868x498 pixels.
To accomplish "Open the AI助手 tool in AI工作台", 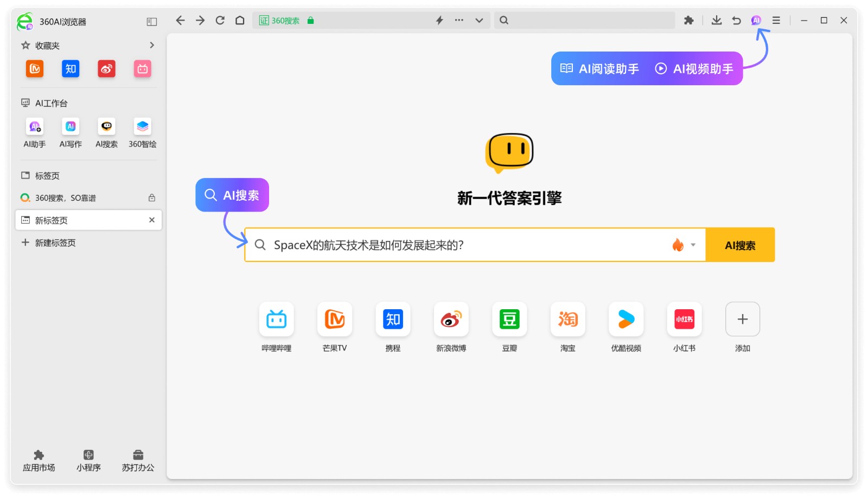I will point(34,132).
